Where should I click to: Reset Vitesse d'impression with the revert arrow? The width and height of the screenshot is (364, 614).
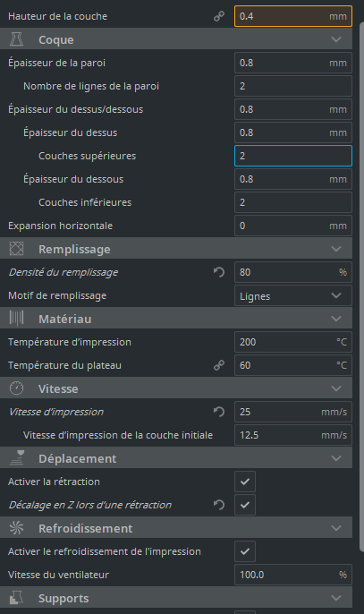pos(219,412)
